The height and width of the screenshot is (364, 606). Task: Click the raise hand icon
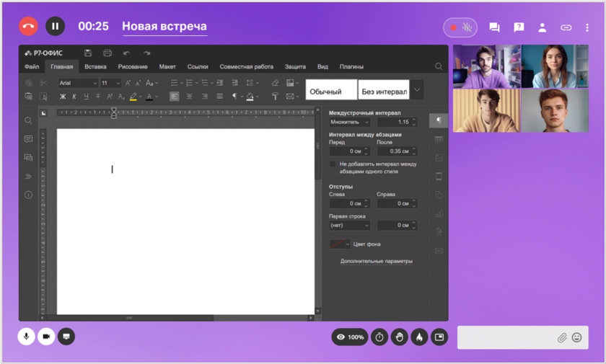click(x=400, y=337)
